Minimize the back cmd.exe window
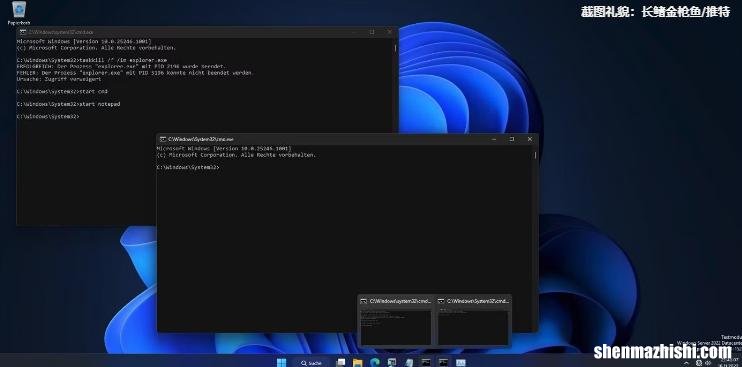The image size is (742, 367). (x=354, y=32)
